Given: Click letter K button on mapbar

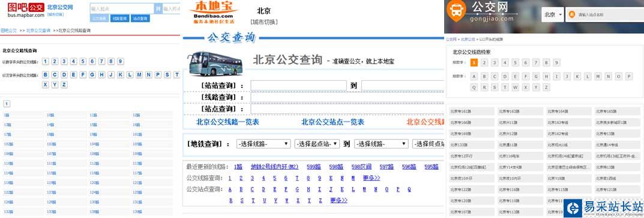Looking at the screenshot, I should [121, 75].
